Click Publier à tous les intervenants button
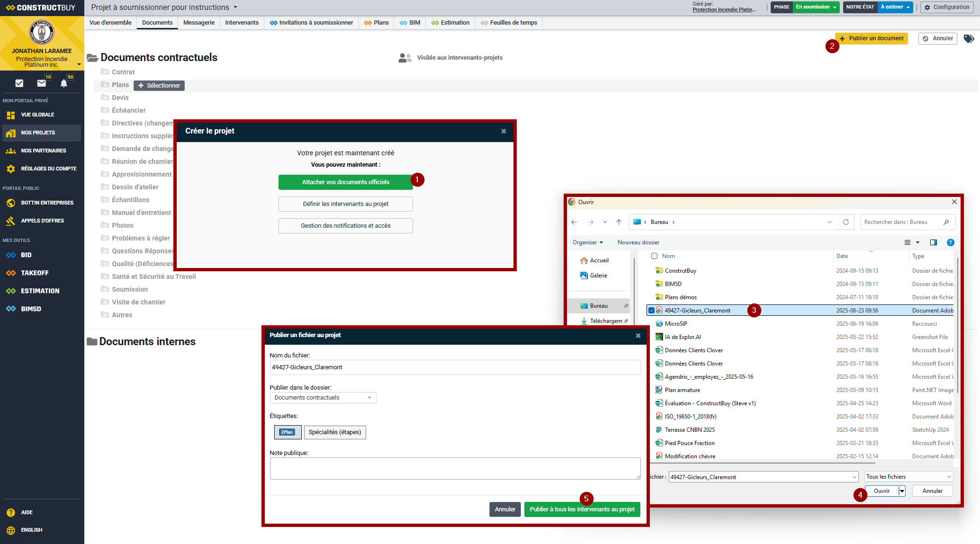 582,509
